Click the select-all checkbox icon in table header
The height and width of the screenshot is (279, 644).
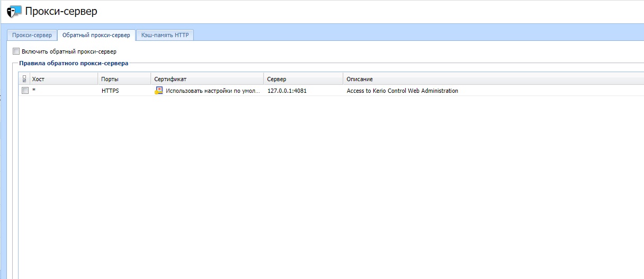tap(24, 79)
